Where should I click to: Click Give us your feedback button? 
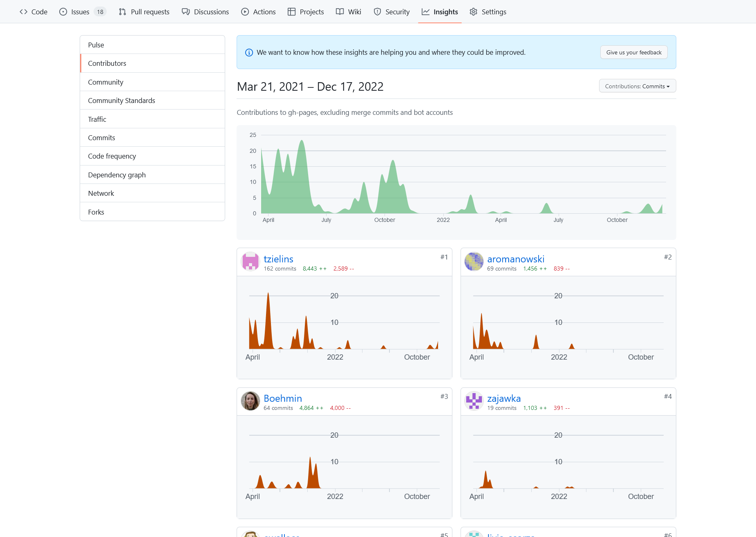tap(634, 52)
